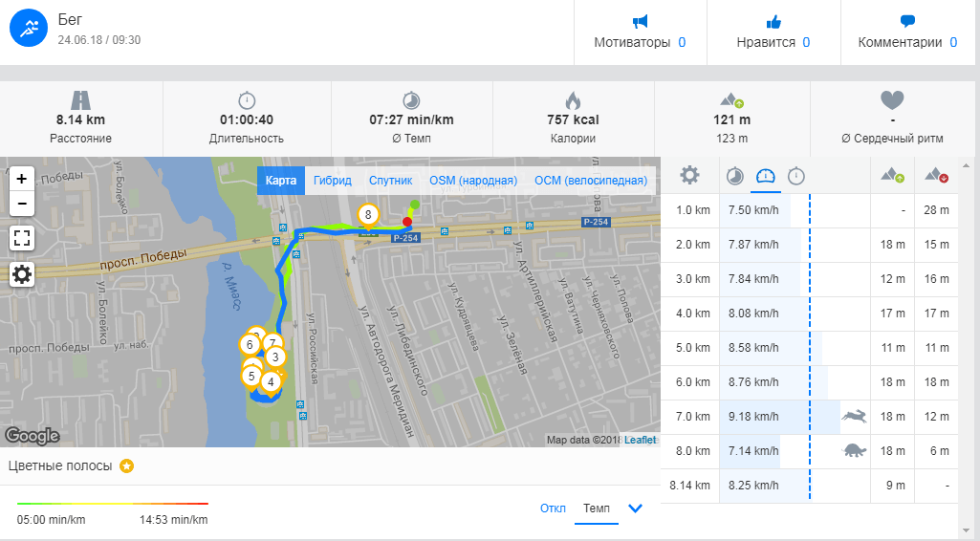Switch map to Спутник view
980x541 pixels.
[390, 181]
